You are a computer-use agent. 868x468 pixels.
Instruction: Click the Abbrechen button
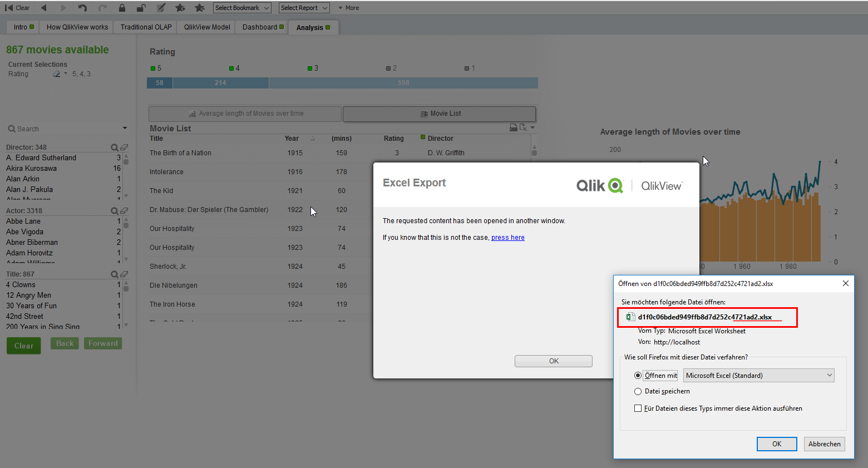[825, 444]
